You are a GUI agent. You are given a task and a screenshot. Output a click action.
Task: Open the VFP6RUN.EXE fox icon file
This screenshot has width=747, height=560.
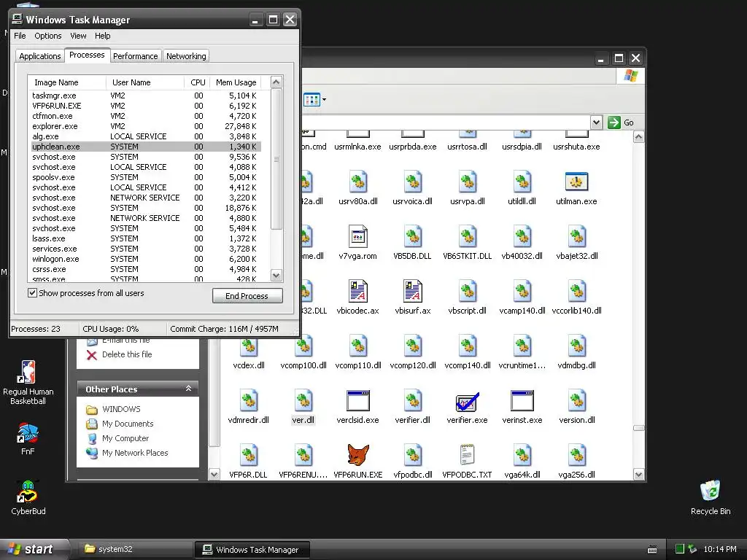[357, 455]
